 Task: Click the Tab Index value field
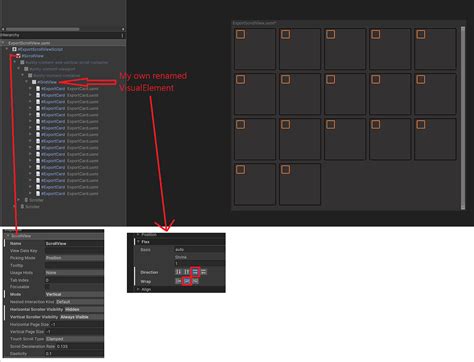point(74,280)
